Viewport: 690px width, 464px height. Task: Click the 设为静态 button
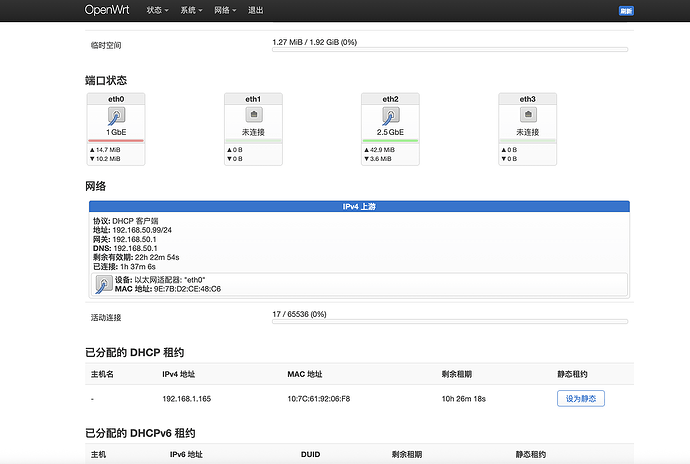click(580, 398)
